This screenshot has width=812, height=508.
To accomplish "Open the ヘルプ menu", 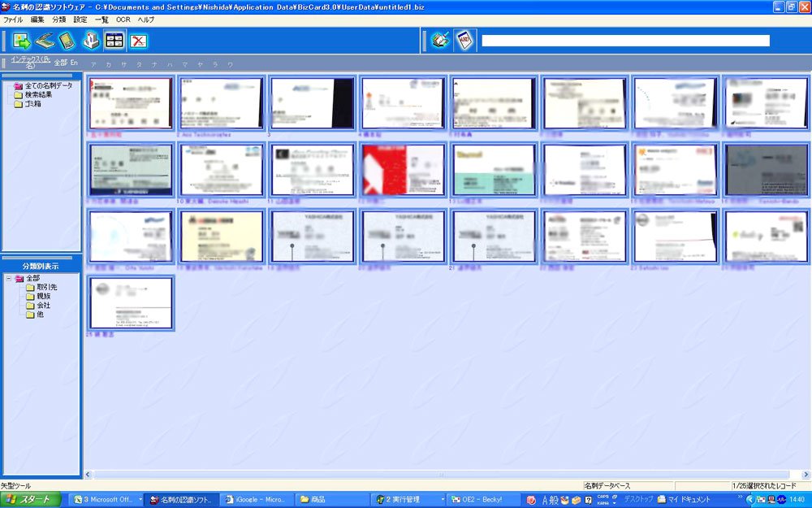I will click(146, 20).
